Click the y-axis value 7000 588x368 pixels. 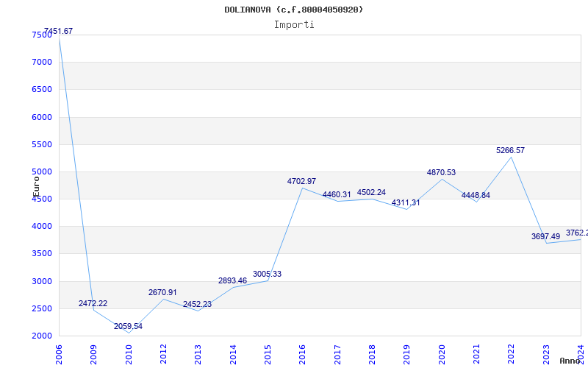[42, 62]
